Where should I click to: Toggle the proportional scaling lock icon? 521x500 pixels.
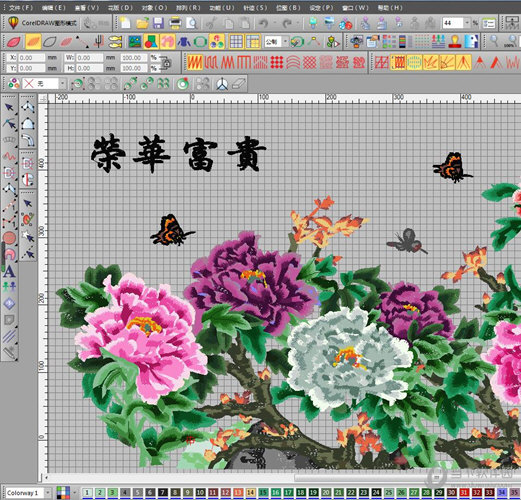click(166, 63)
